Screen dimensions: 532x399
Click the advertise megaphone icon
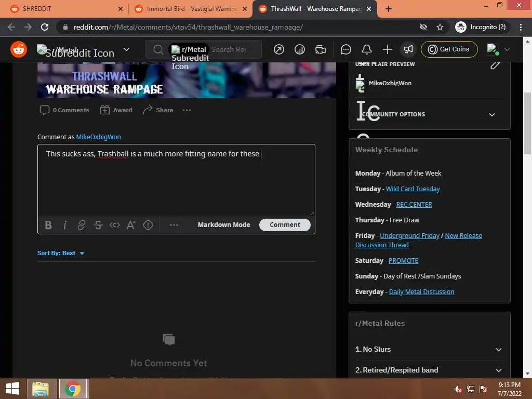tap(408, 49)
